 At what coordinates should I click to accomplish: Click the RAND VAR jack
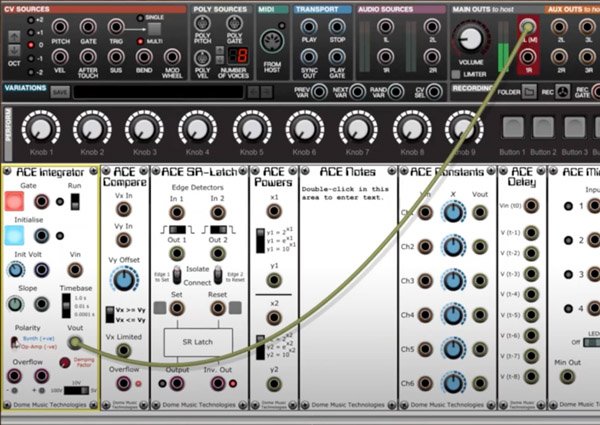[396, 92]
